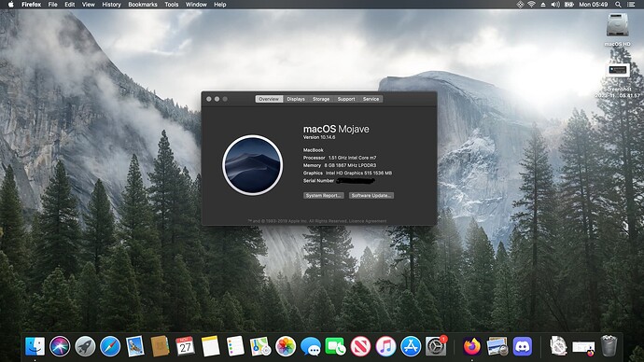644x362 pixels.
Task: Open Spotlight search magnifier
Action: 618,5
